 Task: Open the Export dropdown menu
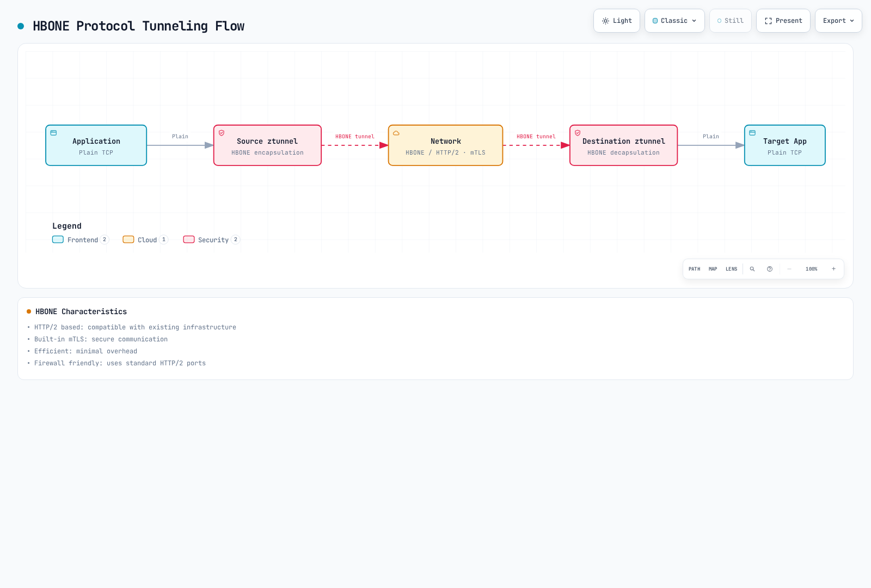pyautogui.click(x=838, y=21)
